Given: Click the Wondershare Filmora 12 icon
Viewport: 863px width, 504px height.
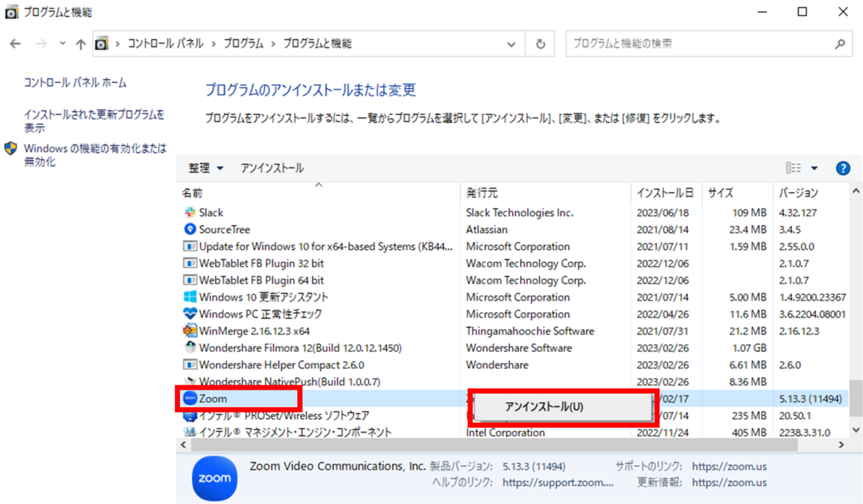Looking at the screenshot, I should click(x=190, y=348).
